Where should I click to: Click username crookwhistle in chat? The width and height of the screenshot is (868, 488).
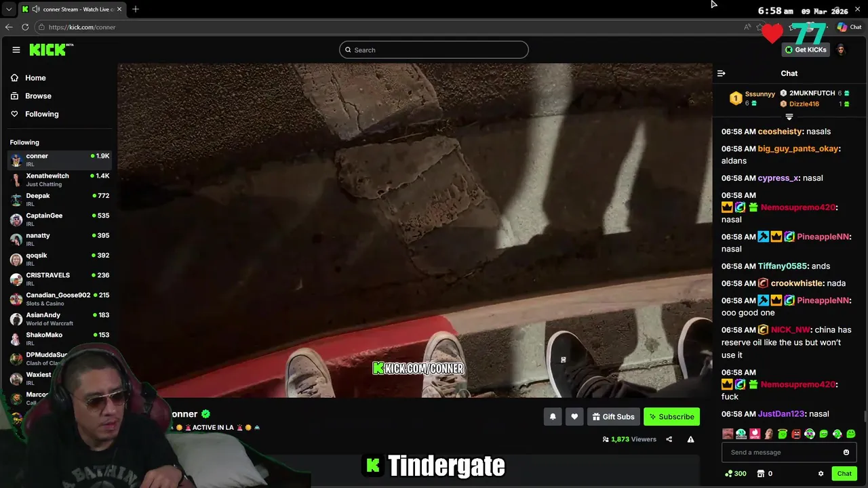click(x=797, y=283)
